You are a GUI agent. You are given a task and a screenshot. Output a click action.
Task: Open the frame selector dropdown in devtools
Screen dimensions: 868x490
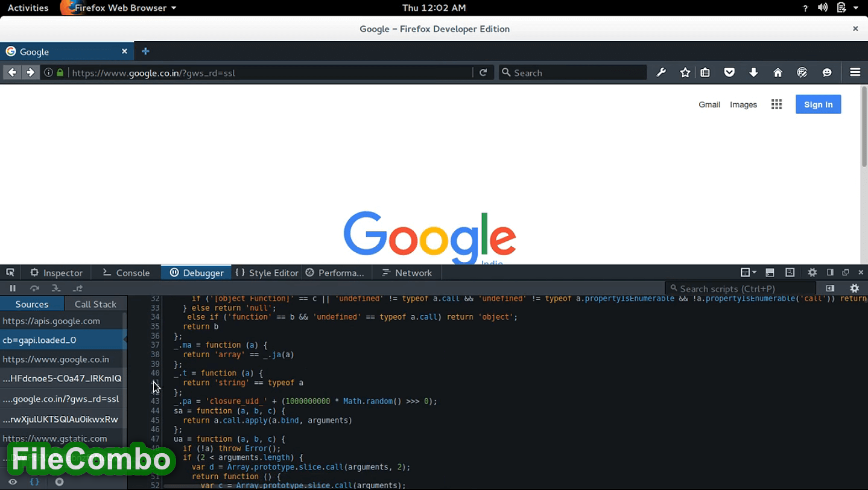(x=749, y=273)
